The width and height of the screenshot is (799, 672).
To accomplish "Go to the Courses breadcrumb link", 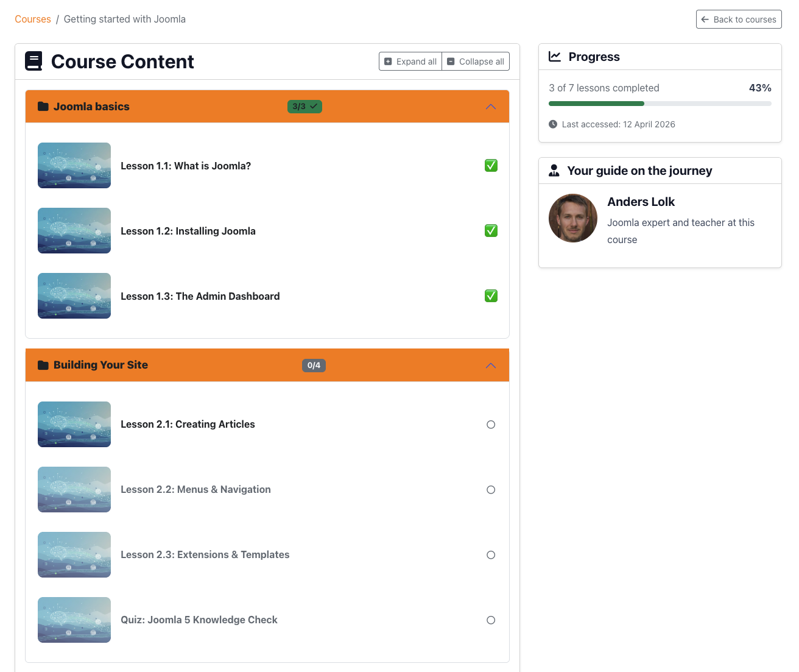I will (33, 19).
